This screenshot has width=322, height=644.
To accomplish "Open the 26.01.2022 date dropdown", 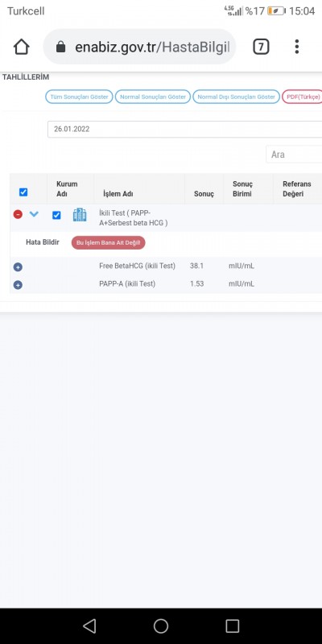I will [185, 129].
